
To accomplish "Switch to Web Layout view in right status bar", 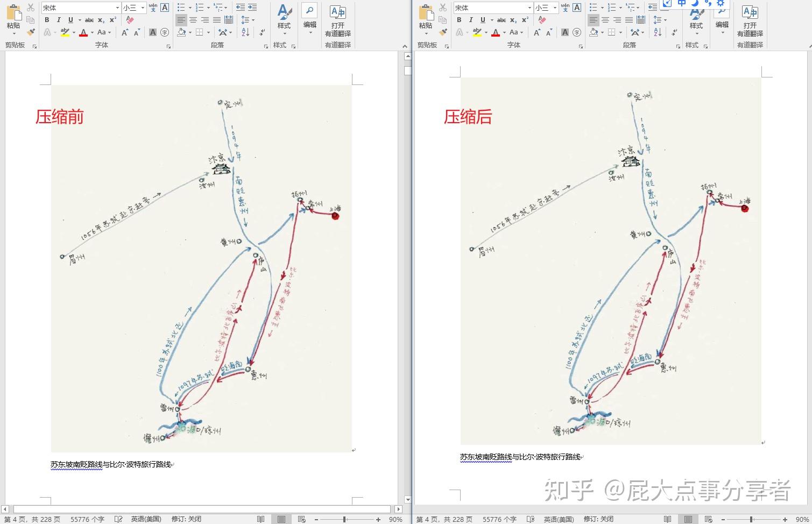I will (708, 519).
